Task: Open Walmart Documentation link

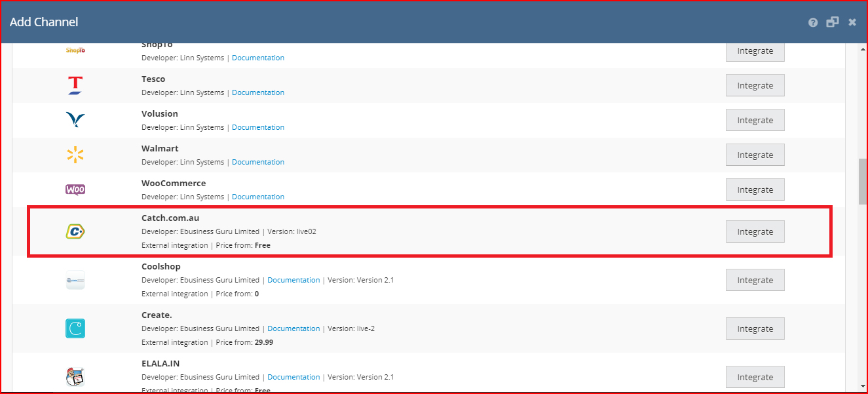Action: point(258,162)
